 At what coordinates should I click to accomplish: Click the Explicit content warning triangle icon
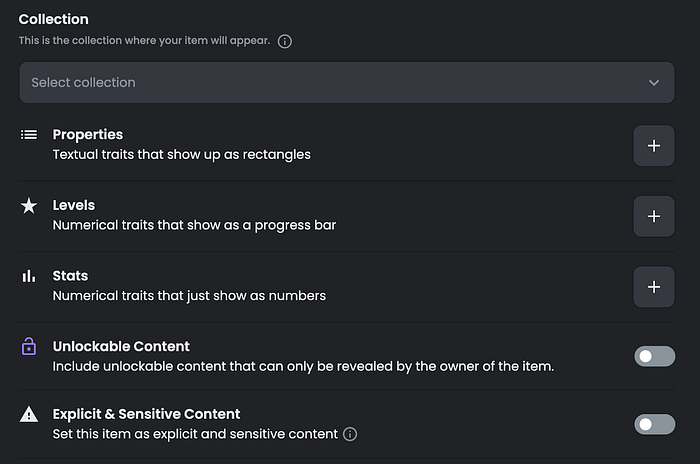(x=29, y=414)
